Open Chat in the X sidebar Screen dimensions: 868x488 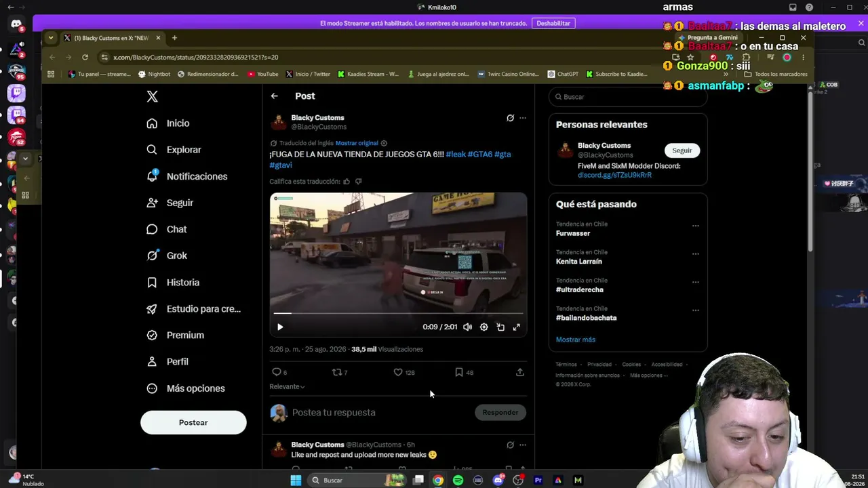pyautogui.click(x=167, y=229)
